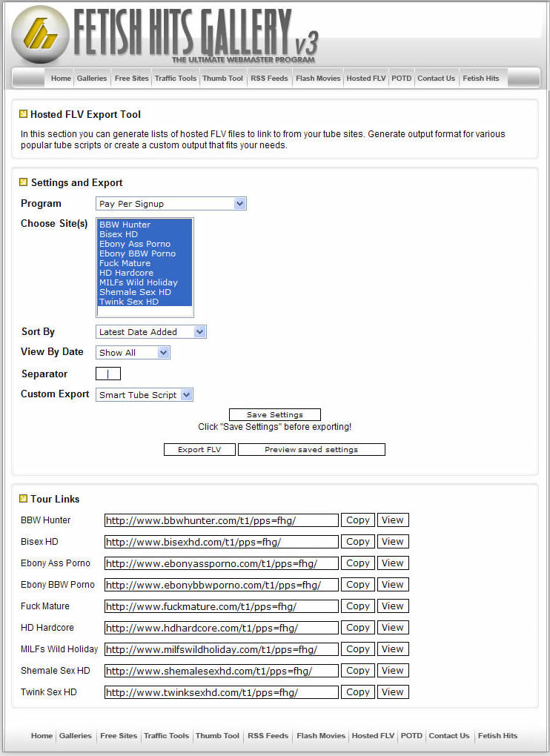Open Hosted FLV in the footer navigation
Image resolution: width=550 pixels, height=756 pixels.
point(373,735)
